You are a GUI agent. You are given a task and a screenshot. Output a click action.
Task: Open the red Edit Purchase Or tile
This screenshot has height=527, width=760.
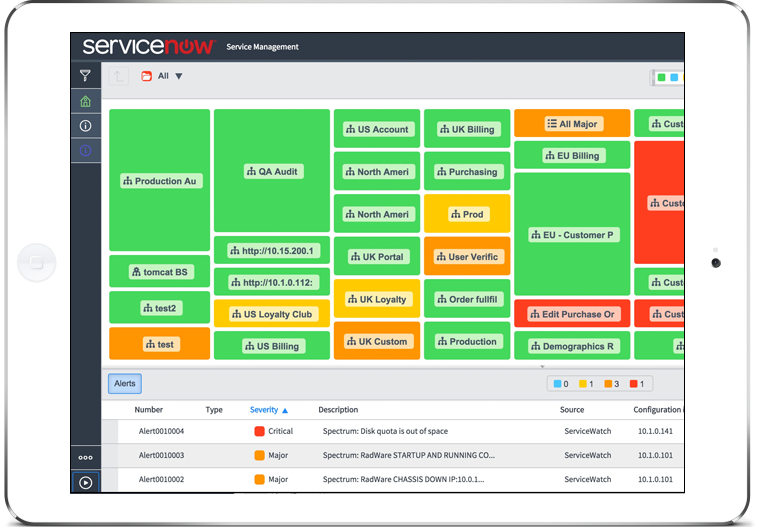pyautogui.click(x=572, y=314)
